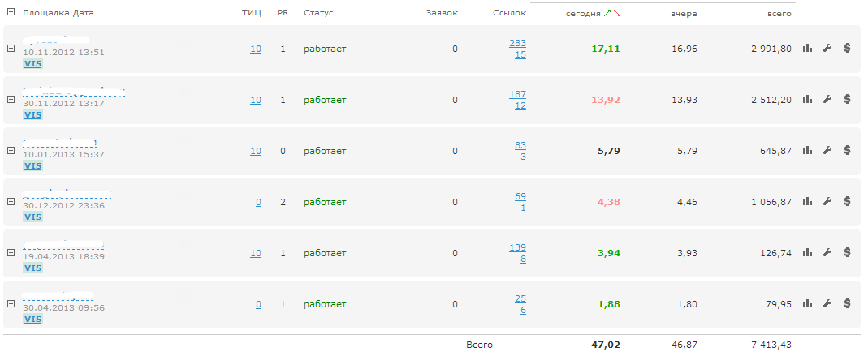868x356 pixels.
Task: Open statistics chart icon for 10.11.2012 site
Action: 807,49
